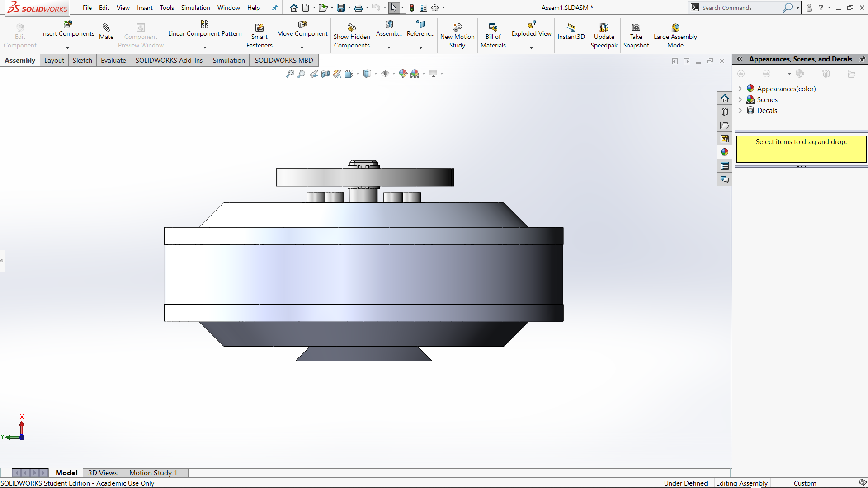
Task: Select the Section View icon
Action: [x=325, y=74]
